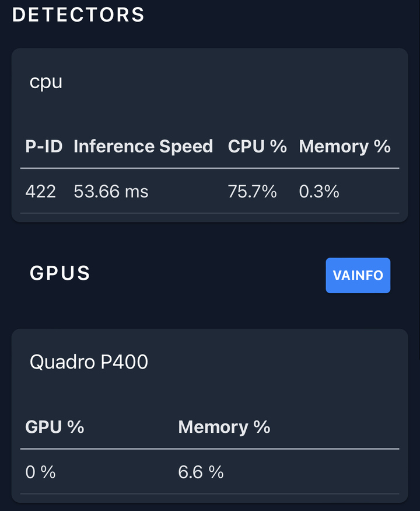Image resolution: width=420 pixels, height=511 pixels.
Task: Click the CPU % column header
Action: point(257,146)
